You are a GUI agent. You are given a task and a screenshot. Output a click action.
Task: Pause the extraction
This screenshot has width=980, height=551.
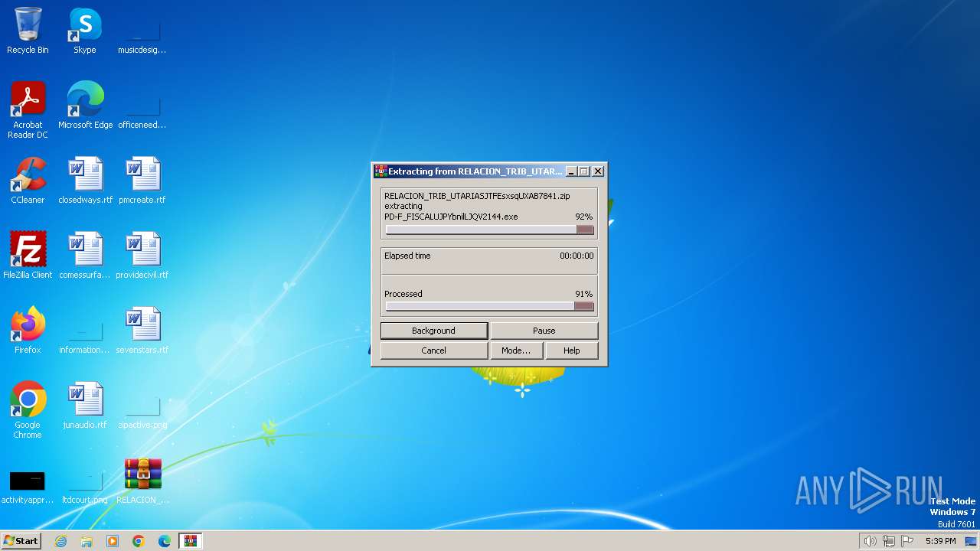(x=544, y=331)
